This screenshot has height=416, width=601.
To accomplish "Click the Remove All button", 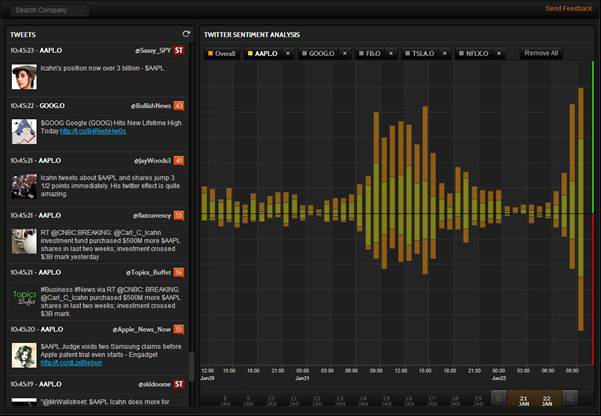I will click(x=541, y=53).
